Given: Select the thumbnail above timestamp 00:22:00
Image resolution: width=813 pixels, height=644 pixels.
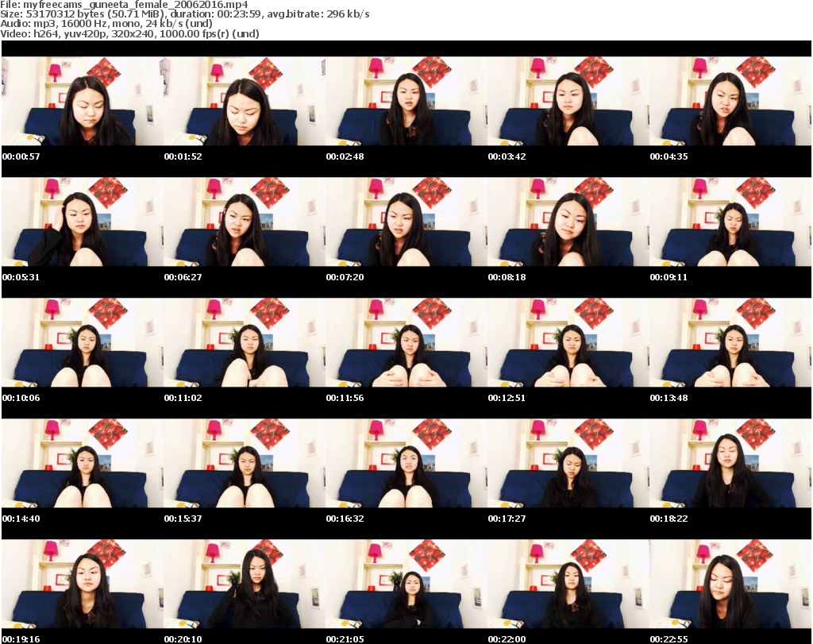Looking at the screenshot, I should pyautogui.click(x=568, y=584).
